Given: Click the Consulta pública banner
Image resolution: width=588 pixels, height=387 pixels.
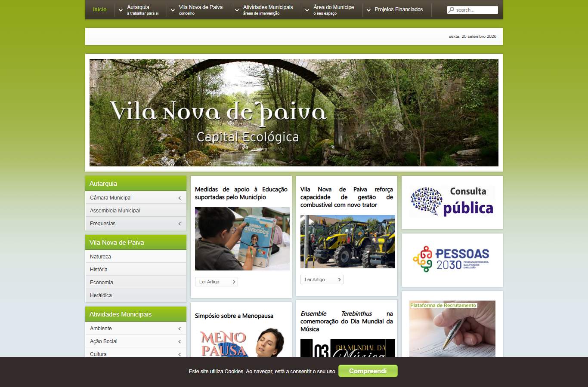Looking at the screenshot, I should (452, 202).
